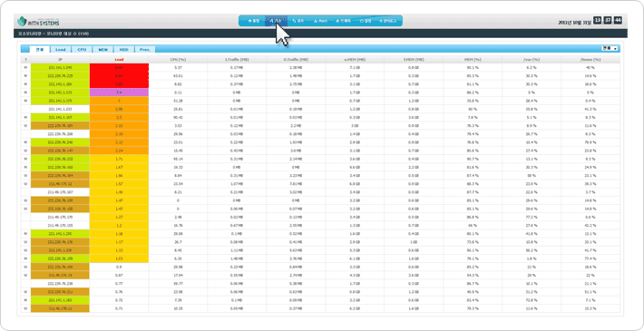Image resolution: width=644 pixels, height=331 pixels.
Task: Click the navigation item right of Alert
Action: tap(343, 21)
